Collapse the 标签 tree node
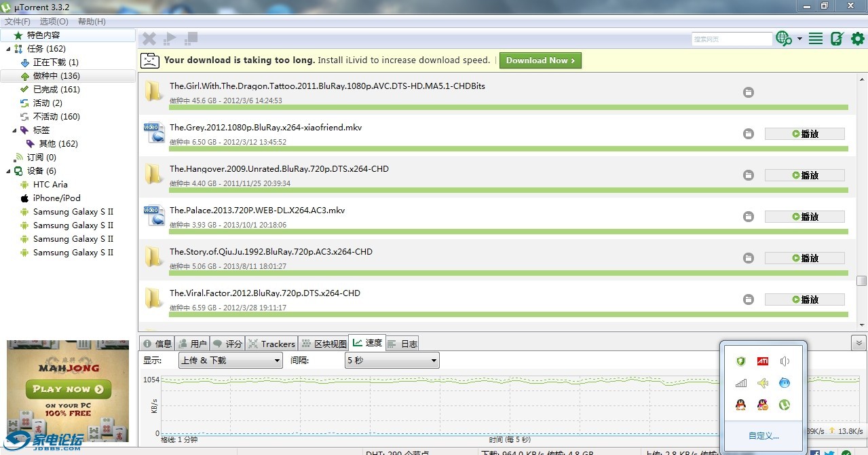 click(15, 130)
